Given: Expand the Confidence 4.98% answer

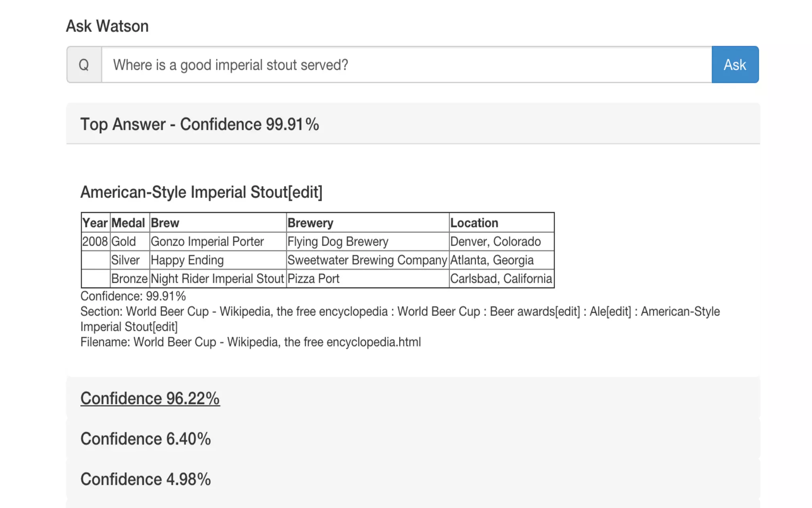Looking at the screenshot, I should [146, 479].
